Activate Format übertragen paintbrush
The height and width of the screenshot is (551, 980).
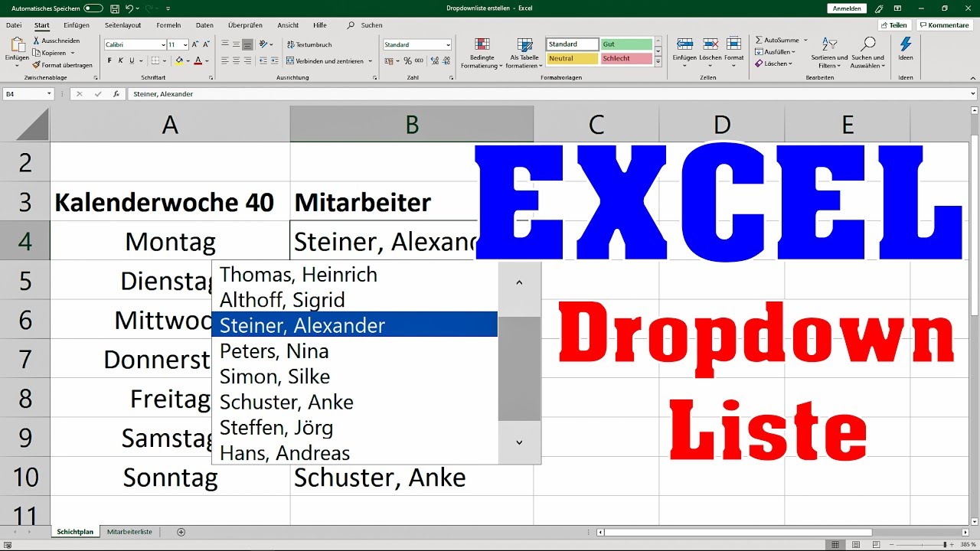(x=62, y=65)
